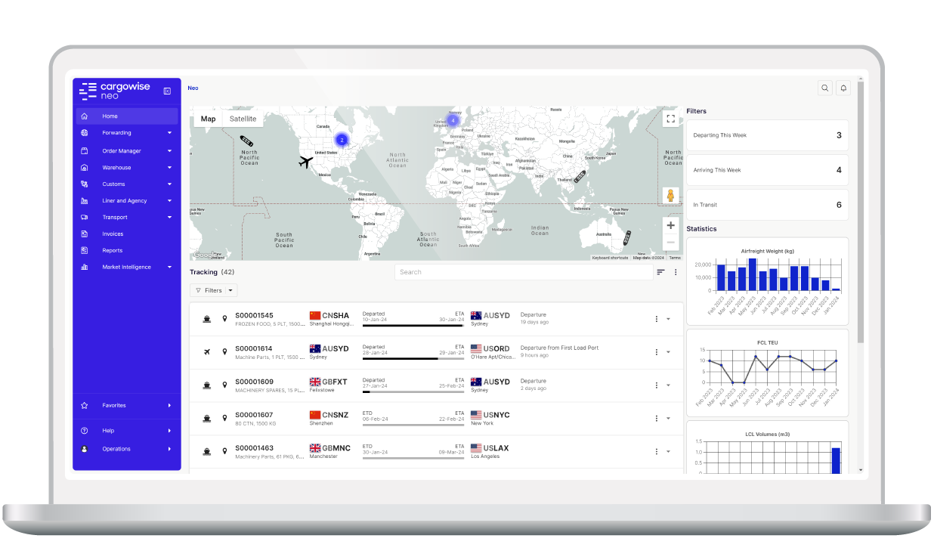Collapse the sidebar panel icon beside the logo

pos(167,91)
